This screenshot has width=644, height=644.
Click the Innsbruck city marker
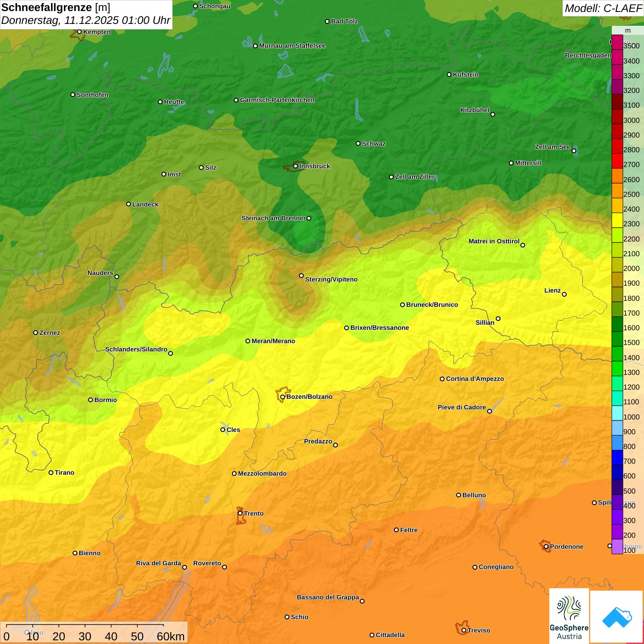click(296, 166)
